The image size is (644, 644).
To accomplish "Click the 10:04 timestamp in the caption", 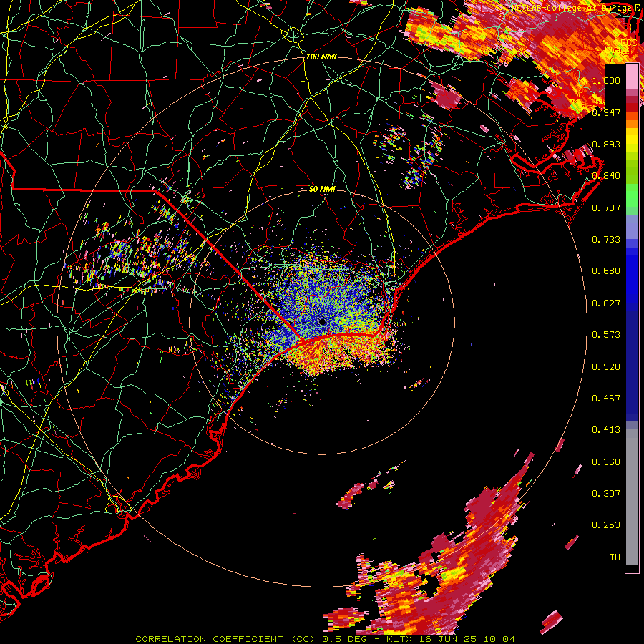I will click(x=499, y=639).
